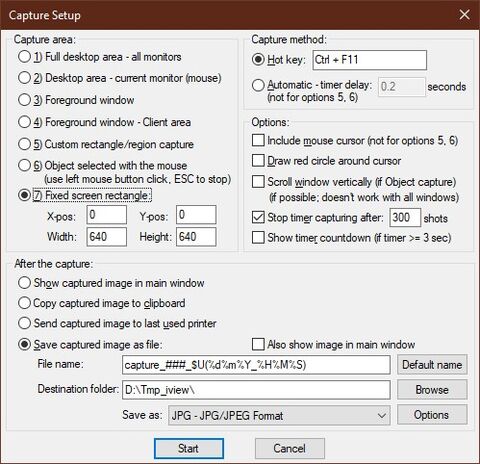480x464 pixels.
Task: Open the Save as format dropdown
Action: click(279, 415)
